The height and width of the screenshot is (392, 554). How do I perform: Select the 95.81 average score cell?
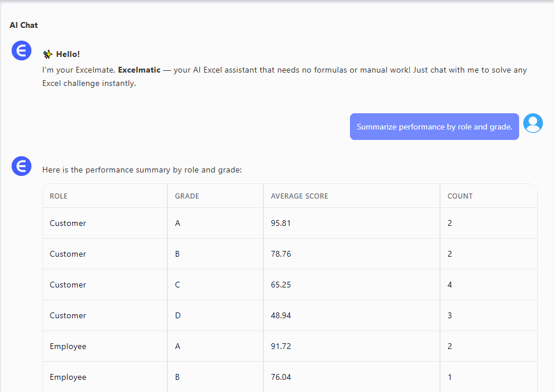coord(281,223)
